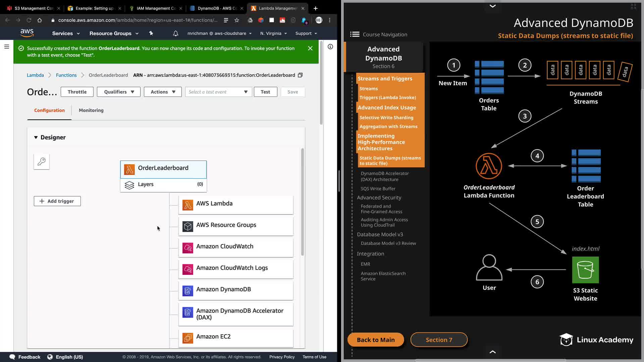This screenshot has width=644, height=362.
Task: Bookmark page with the star icon
Action: pyautogui.click(x=237, y=20)
